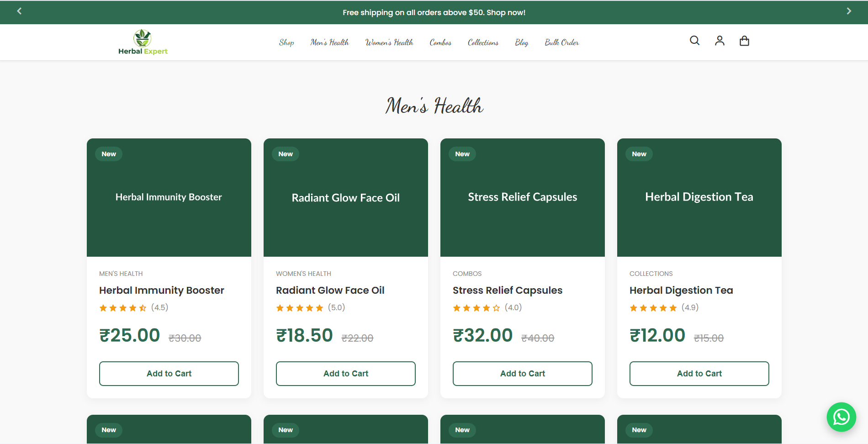Open WhatsApp chat widget
The width and height of the screenshot is (868, 444).
click(x=841, y=417)
